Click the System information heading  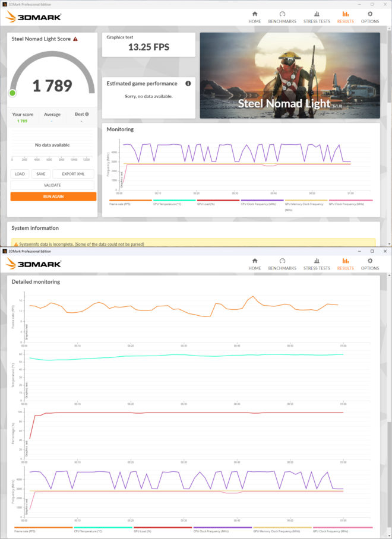point(35,228)
